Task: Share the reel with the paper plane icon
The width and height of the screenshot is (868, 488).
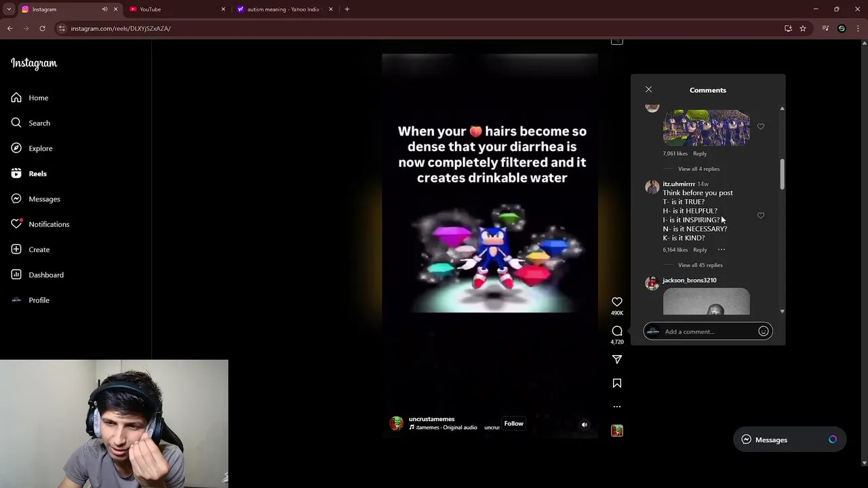Action: pyautogui.click(x=617, y=359)
